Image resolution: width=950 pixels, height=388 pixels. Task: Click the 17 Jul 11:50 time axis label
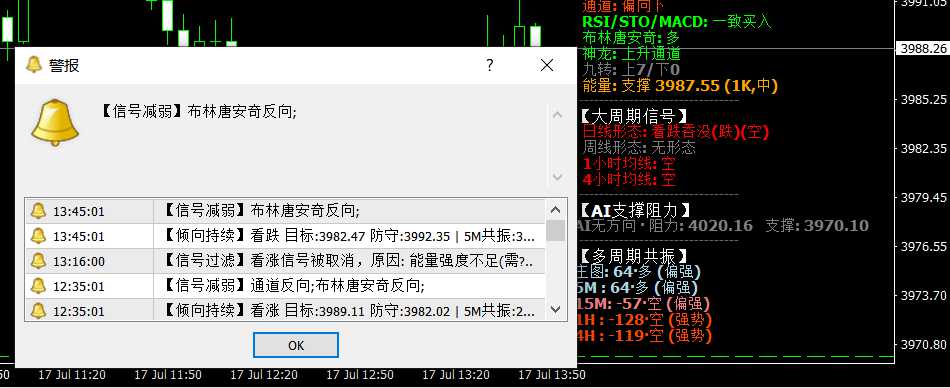168,375
